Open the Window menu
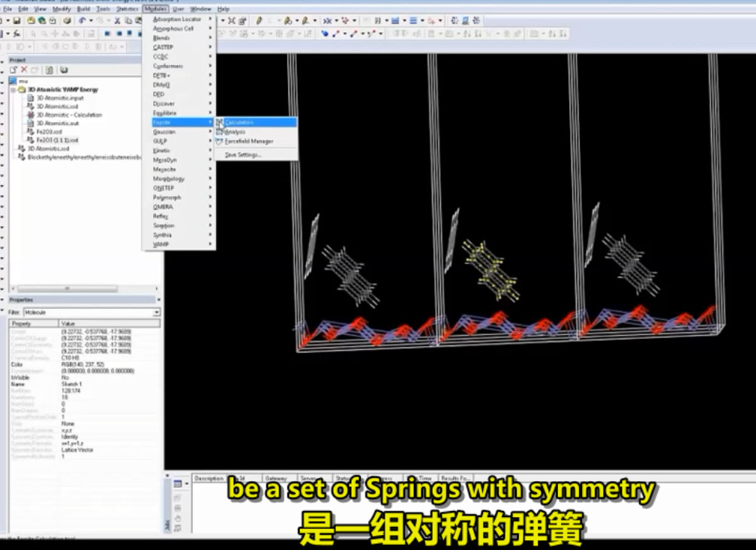 click(x=200, y=9)
